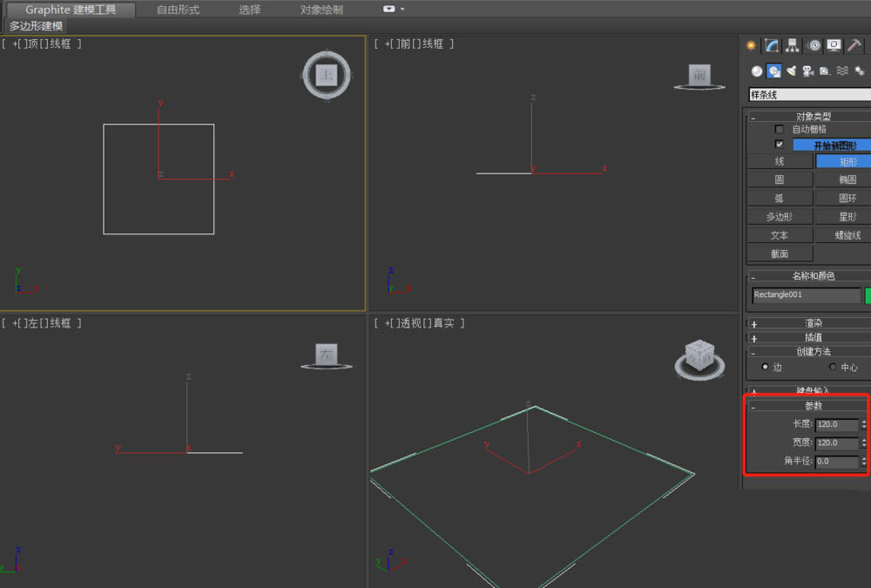Click the 长度 value input field
Screen dimensions: 871x588
[x=836, y=425]
